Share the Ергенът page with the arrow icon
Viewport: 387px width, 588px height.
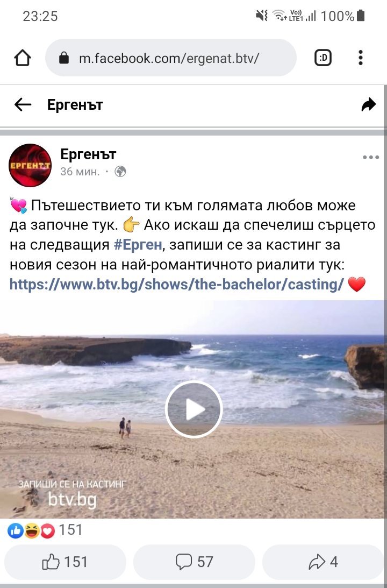368,104
